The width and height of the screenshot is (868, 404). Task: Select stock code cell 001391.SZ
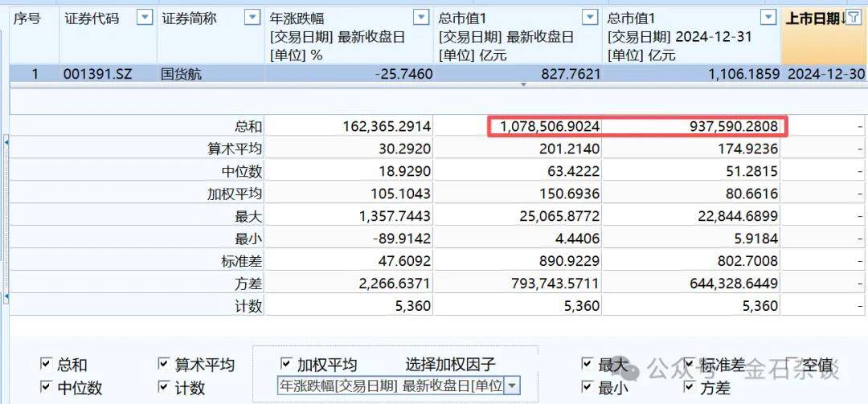pos(97,74)
